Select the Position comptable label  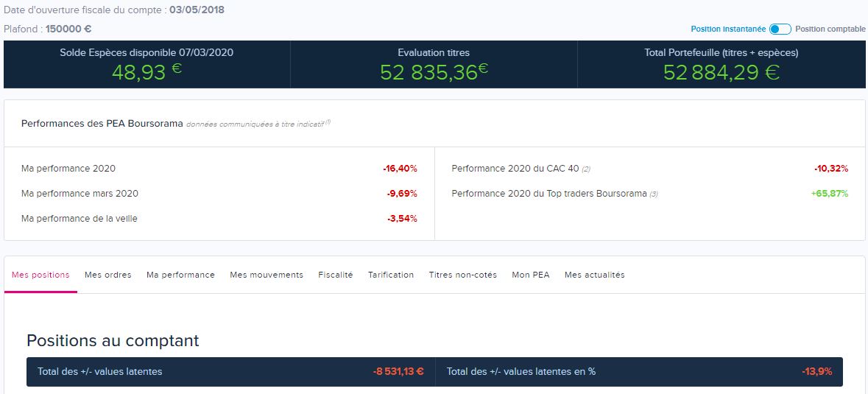pyautogui.click(x=830, y=29)
